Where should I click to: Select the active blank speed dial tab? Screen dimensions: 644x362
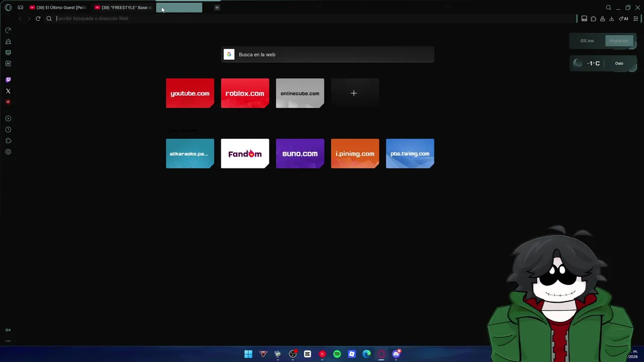tap(179, 8)
